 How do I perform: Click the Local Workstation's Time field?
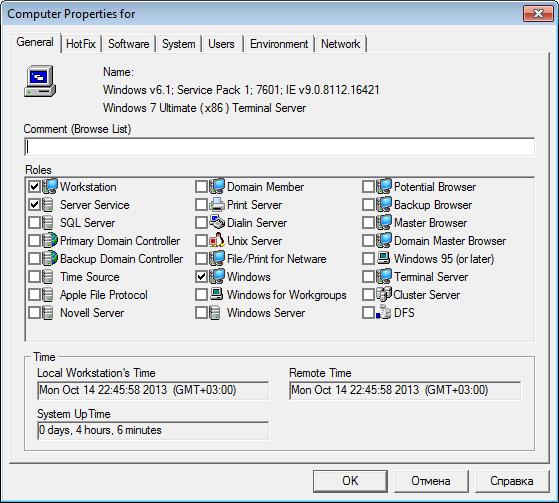(153, 390)
